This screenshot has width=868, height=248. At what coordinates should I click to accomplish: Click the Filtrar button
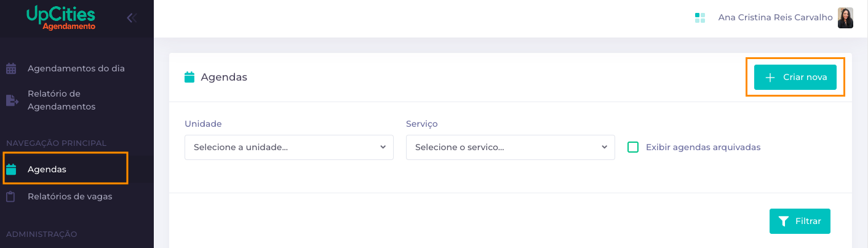pos(800,221)
